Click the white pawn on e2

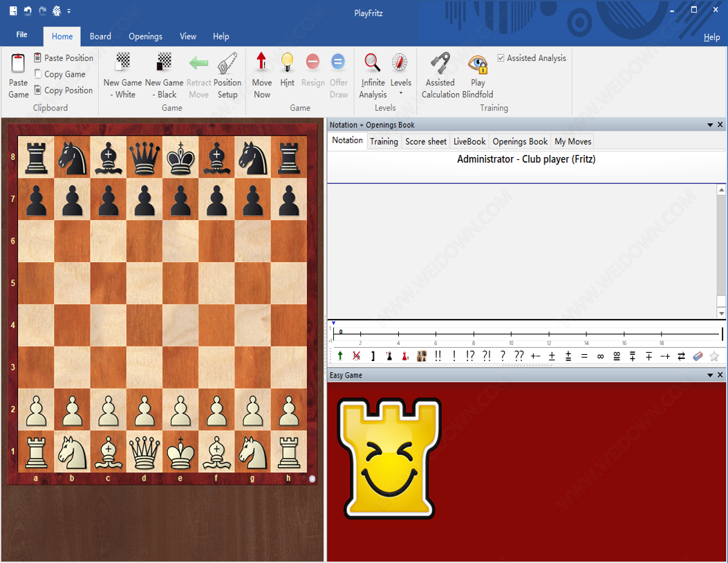coord(180,409)
